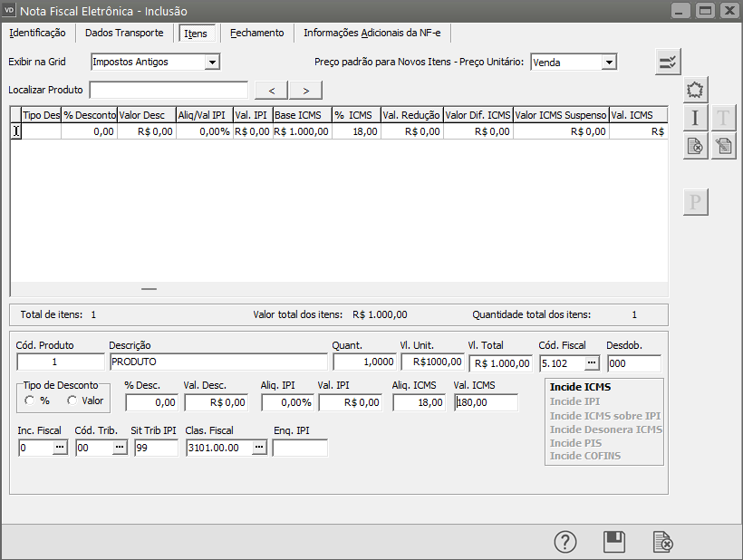Click the delete item document icon

click(x=695, y=146)
